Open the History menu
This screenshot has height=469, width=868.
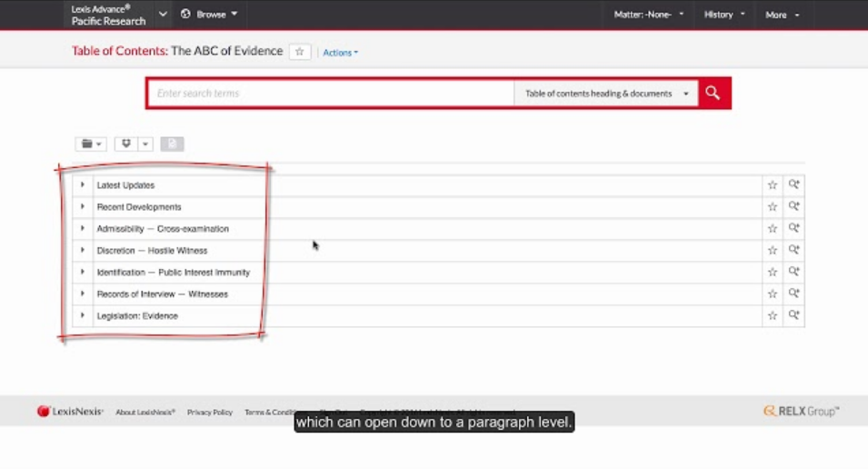point(724,15)
